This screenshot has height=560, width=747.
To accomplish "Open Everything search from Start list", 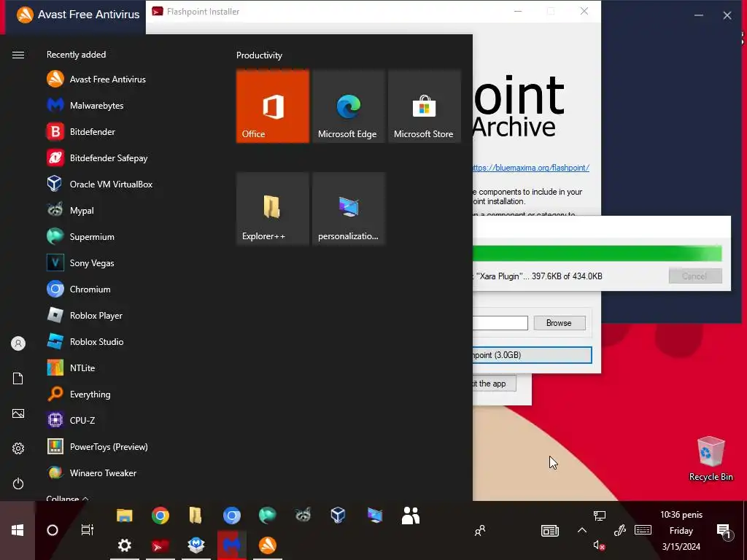I will tap(79, 394).
